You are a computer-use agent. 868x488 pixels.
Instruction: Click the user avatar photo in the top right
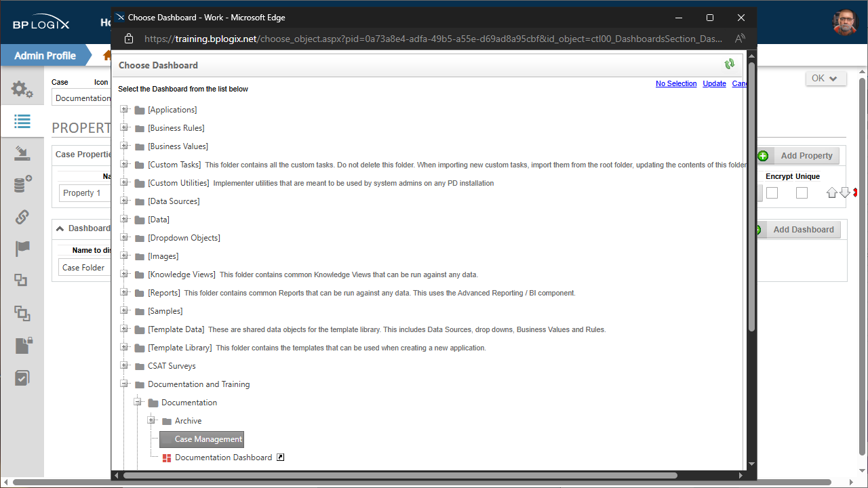click(x=845, y=22)
